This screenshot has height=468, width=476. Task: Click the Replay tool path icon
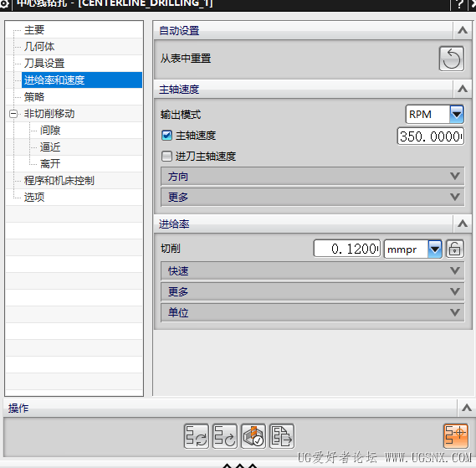click(225, 436)
